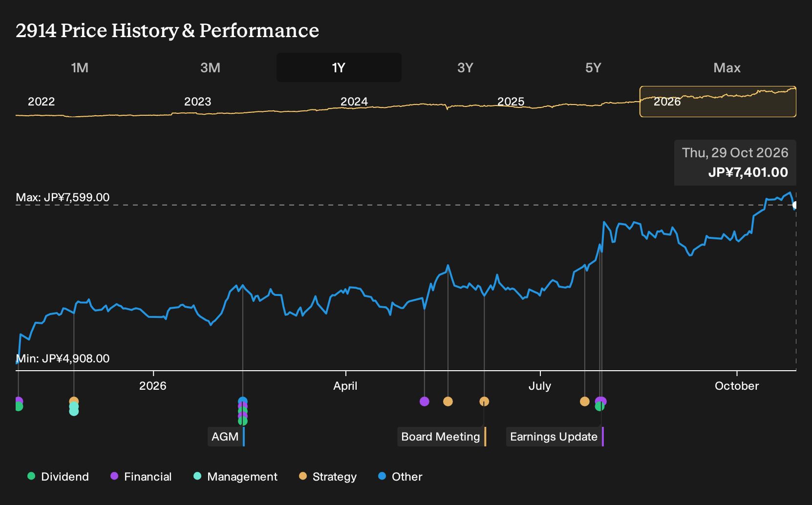Select the 1Y time range tab
Screen dimensions: 812x505
pos(339,67)
